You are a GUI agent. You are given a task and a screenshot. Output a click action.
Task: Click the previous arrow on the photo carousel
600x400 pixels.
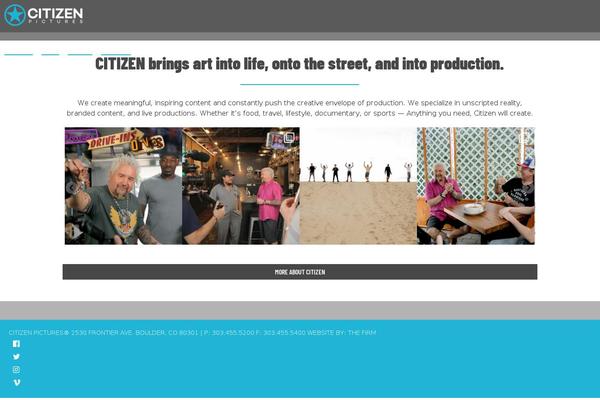tap(71, 188)
